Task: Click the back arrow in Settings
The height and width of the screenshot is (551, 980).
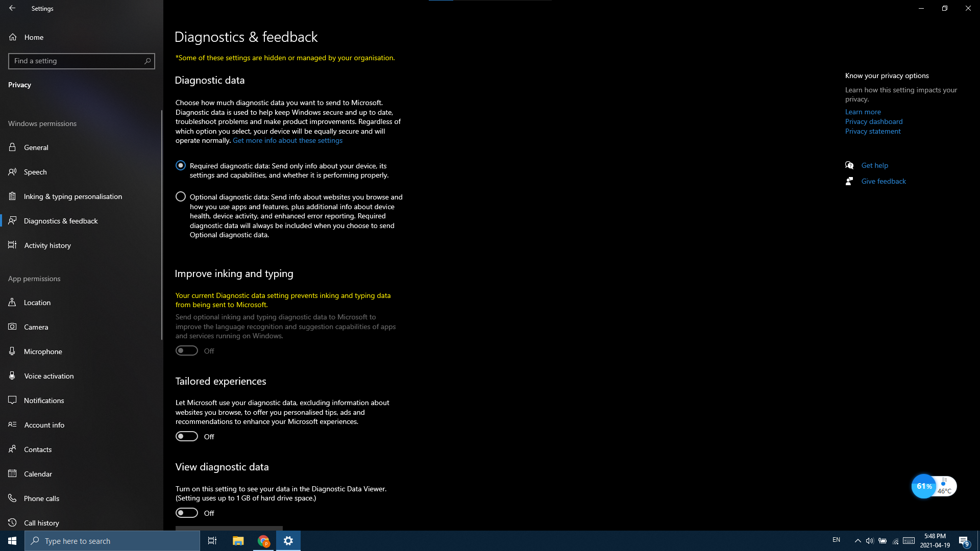Action: coord(12,8)
